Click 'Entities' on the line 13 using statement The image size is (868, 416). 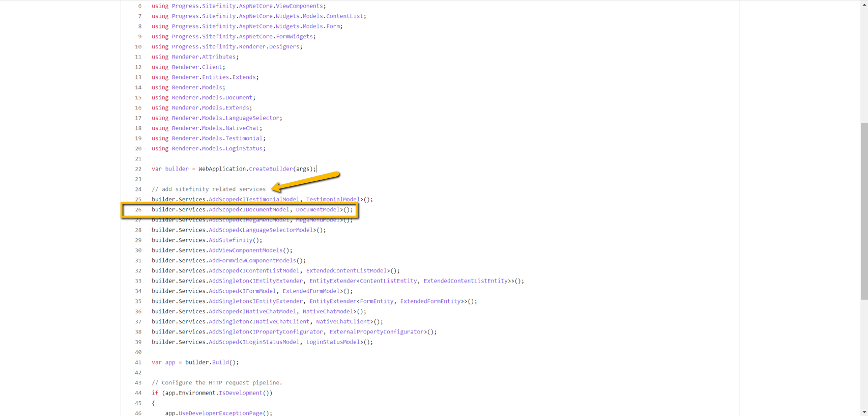[x=215, y=77]
